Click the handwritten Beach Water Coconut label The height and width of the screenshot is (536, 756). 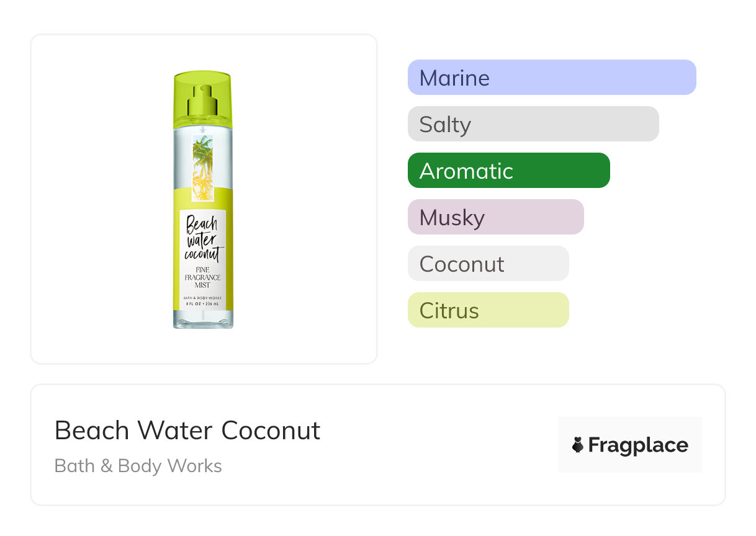coord(202,239)
